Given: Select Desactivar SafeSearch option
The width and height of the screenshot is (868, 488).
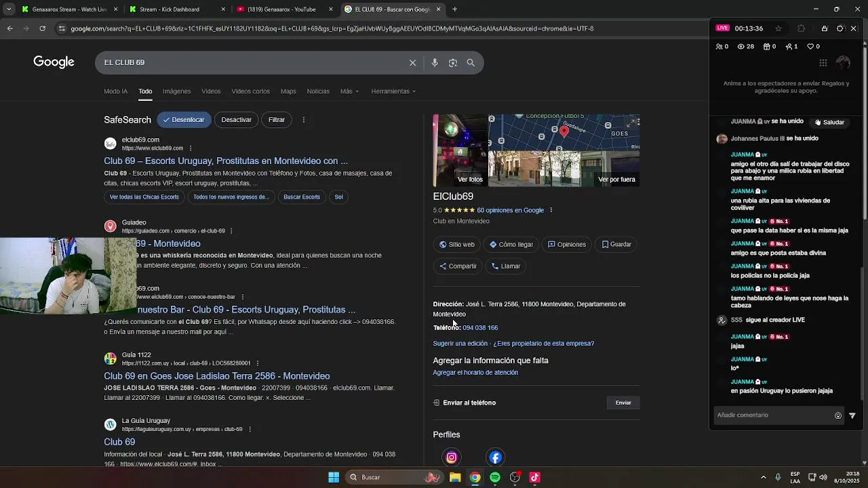Looking at the screenshot, I should (236, 120).
